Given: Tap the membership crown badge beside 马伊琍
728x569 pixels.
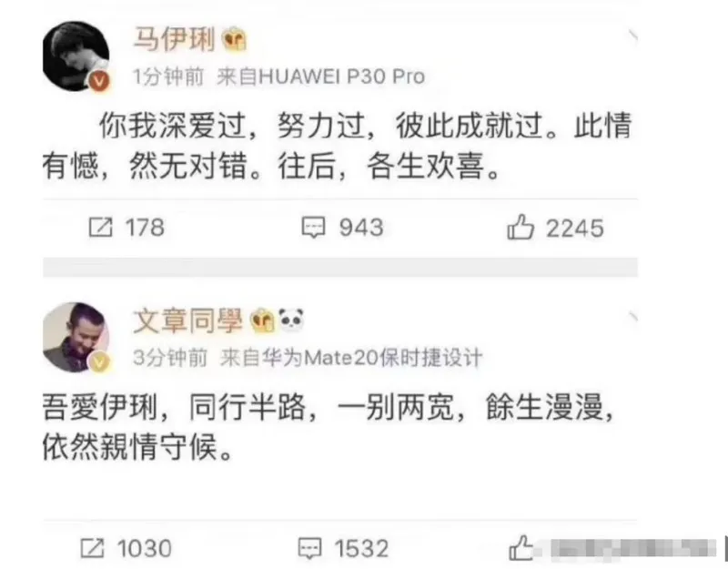Looking at the screenshot, I should click(235, 39).
